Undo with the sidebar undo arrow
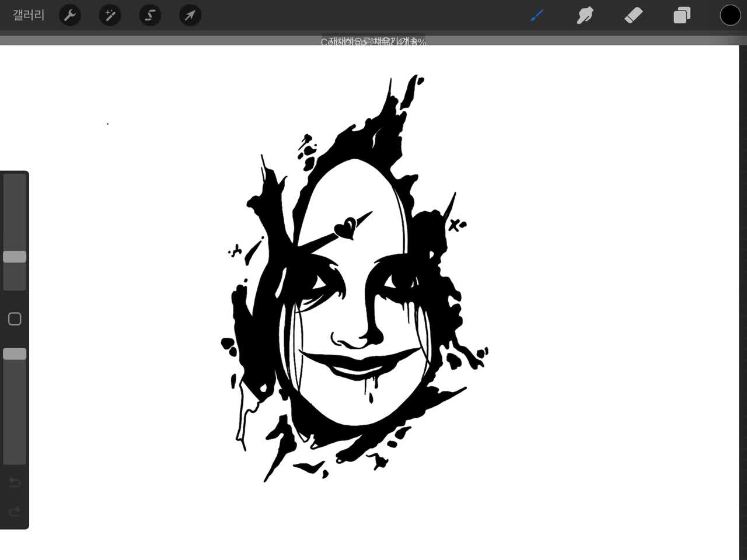 coord(15,483)
